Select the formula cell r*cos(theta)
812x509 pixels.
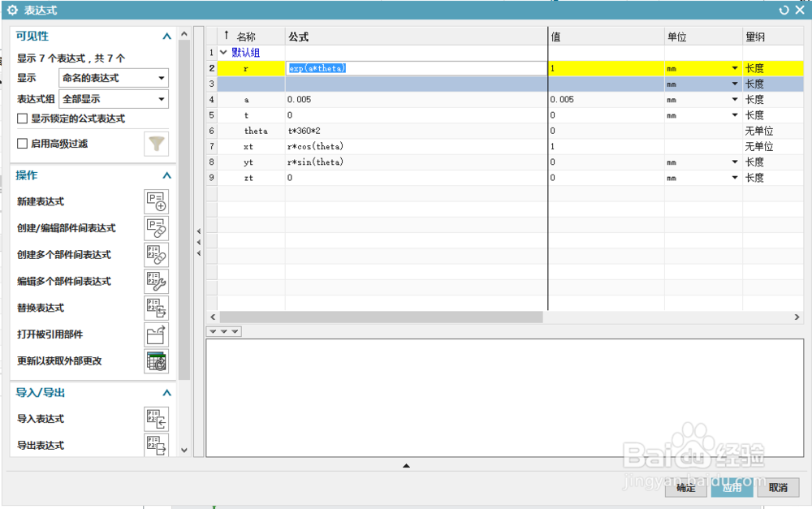point(417,147)
